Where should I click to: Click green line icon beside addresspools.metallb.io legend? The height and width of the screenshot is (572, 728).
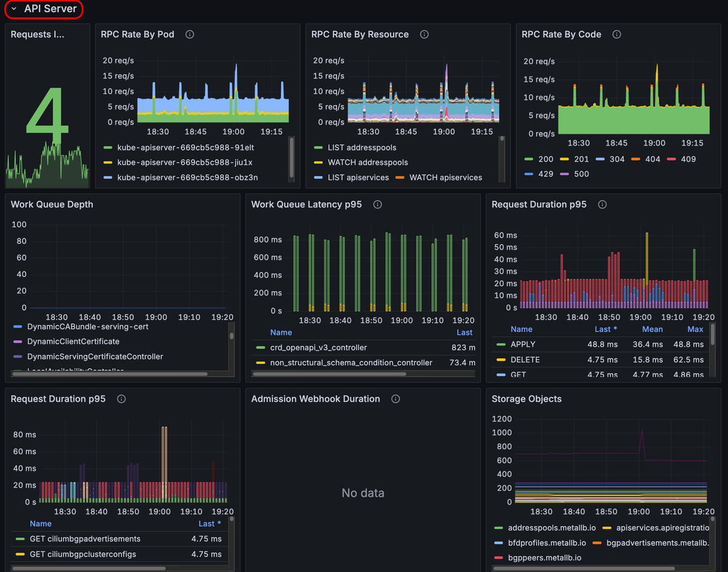[x=499, y=528]
